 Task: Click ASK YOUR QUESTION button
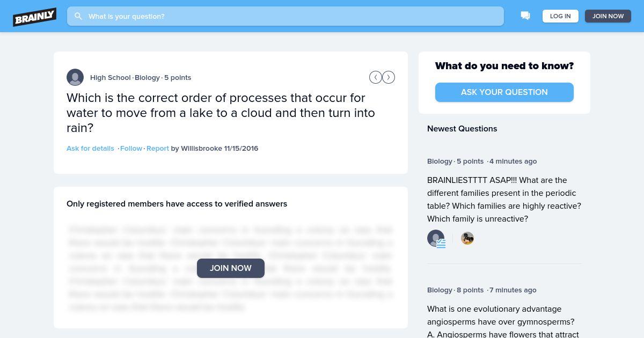point(504,92)
